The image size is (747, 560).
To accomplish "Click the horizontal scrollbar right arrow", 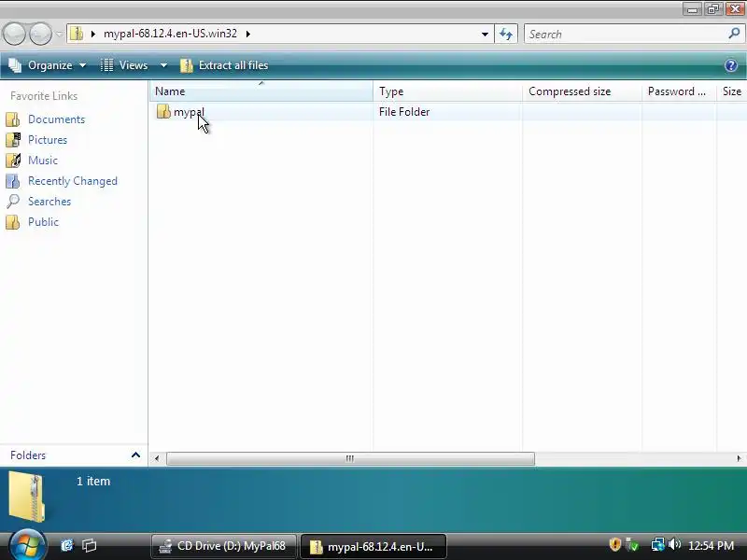I will (x=739, y=458).
